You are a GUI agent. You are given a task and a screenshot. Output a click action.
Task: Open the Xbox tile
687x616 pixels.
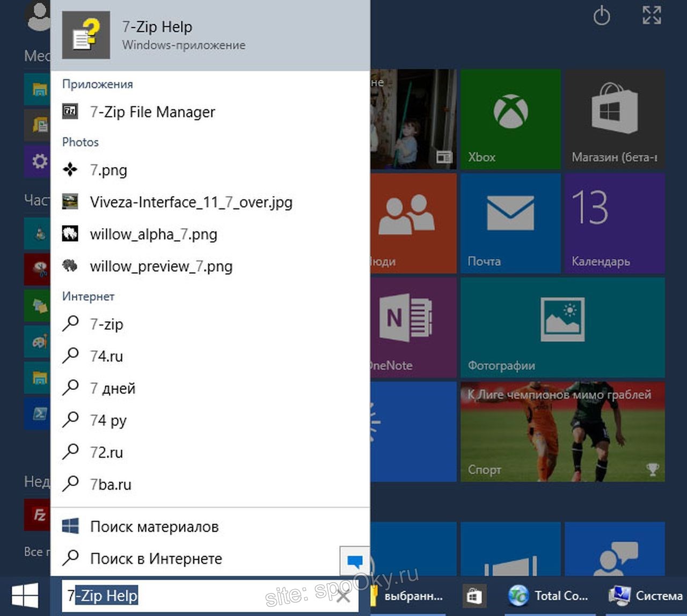point(510,119)
